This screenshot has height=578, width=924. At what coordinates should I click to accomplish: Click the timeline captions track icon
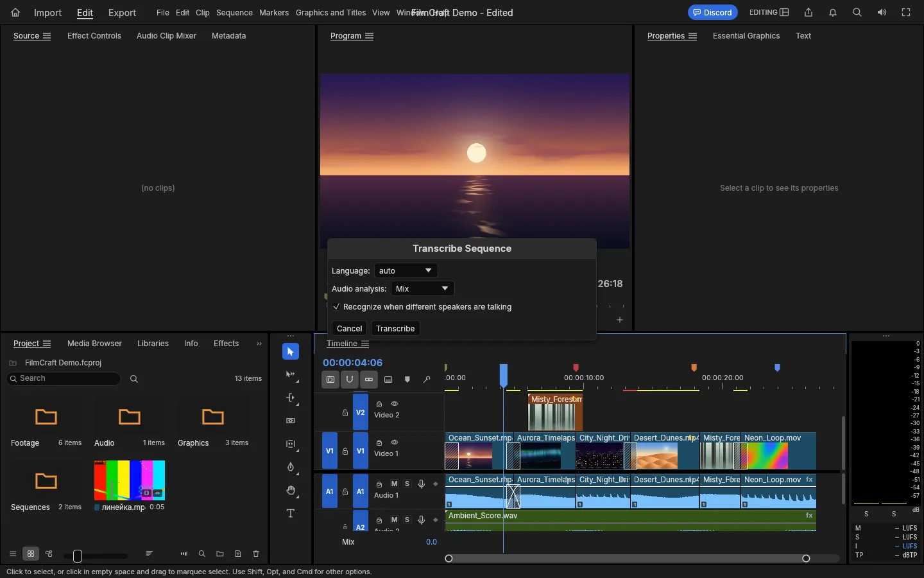point(388,380)
